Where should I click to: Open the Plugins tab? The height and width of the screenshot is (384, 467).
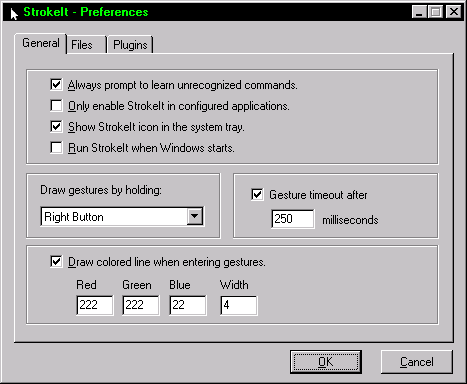coord(130,45)
